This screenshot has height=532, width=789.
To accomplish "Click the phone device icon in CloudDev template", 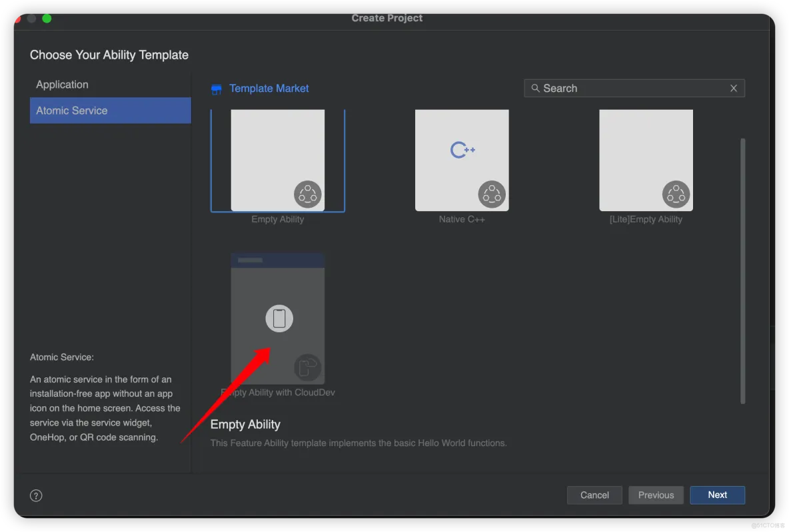I will 279,318.
